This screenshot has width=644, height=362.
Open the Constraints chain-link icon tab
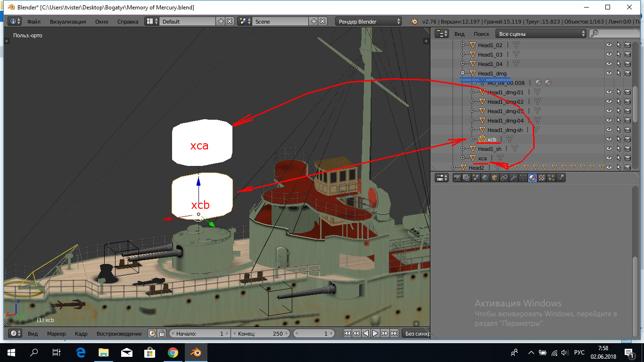[504, 178]
